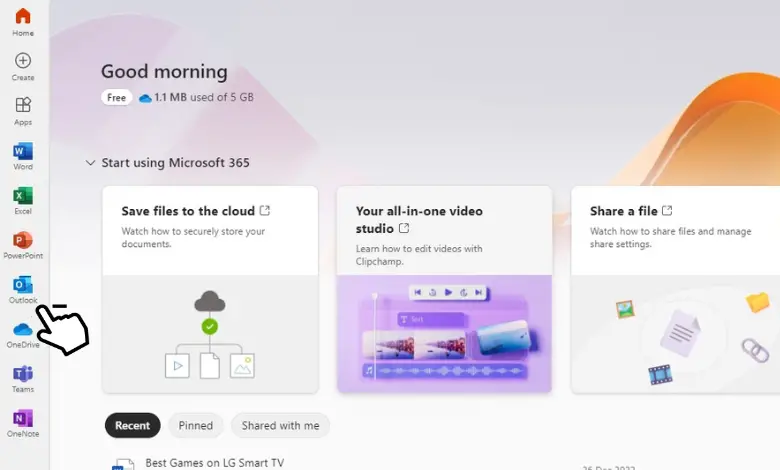The height and width of the screenshot is (470, 780).
Task: Open the Apps panel
Action: (23, 111)
